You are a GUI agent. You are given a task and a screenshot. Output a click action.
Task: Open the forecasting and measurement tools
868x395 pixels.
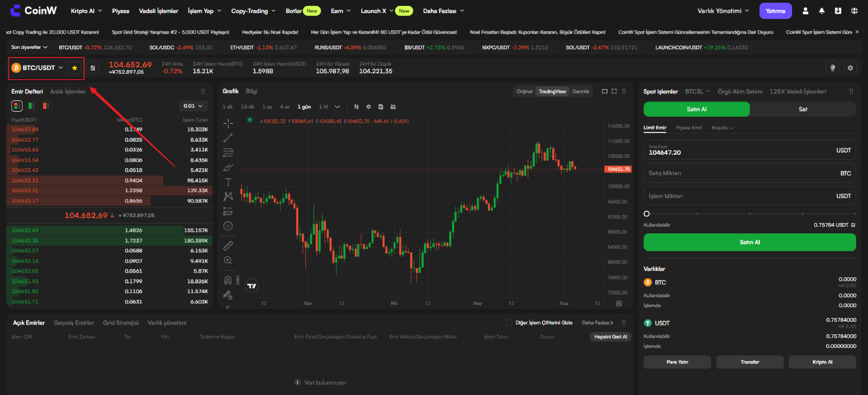tap(228, 211)
